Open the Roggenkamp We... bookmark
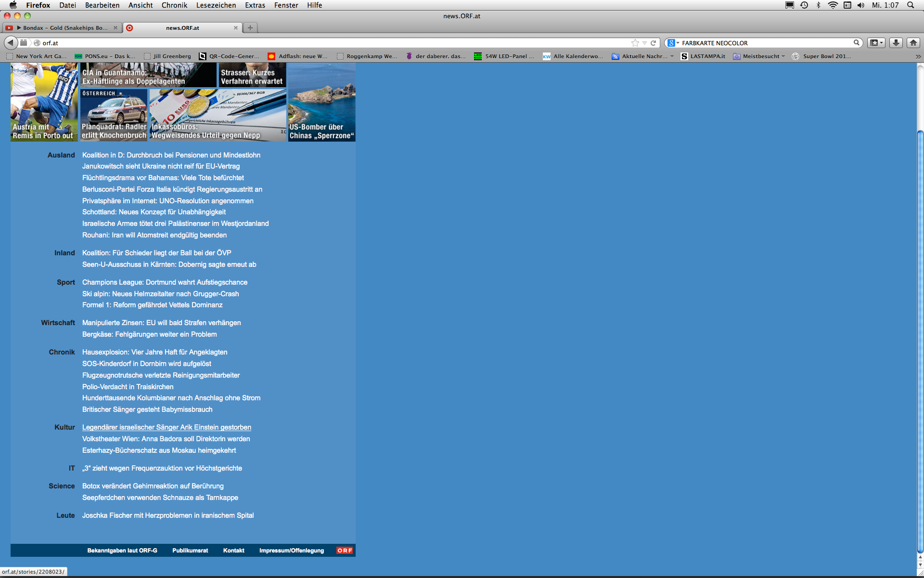The image size is (924, 578). click(x=367, y=56)
